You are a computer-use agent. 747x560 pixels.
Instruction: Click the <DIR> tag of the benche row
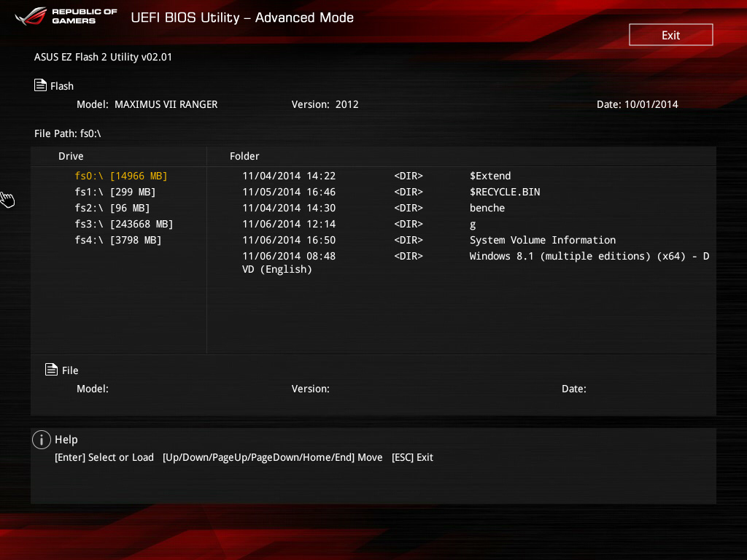409,208
